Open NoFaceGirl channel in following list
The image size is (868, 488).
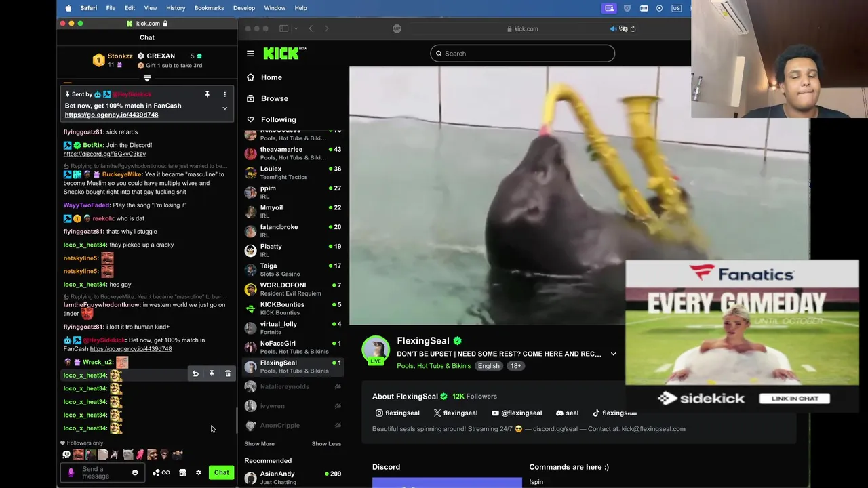tap(293, 347)
